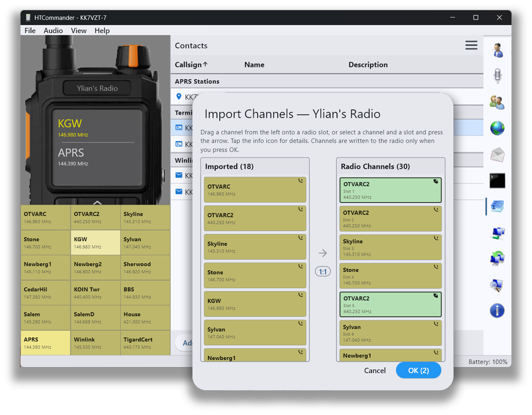This screenshot has height=415, width=532.
Task: Select the stacked contact cards sidebar icon
Action: point(497,206)
